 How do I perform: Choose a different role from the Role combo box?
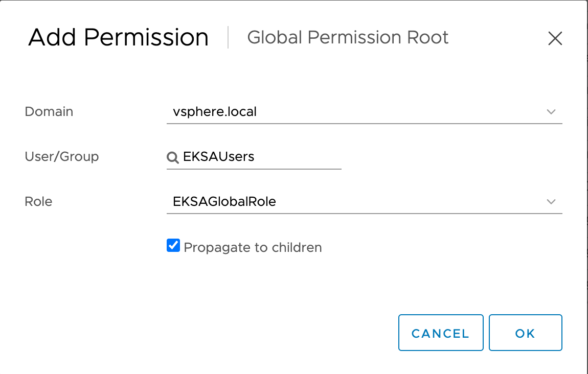pos(551,201)
